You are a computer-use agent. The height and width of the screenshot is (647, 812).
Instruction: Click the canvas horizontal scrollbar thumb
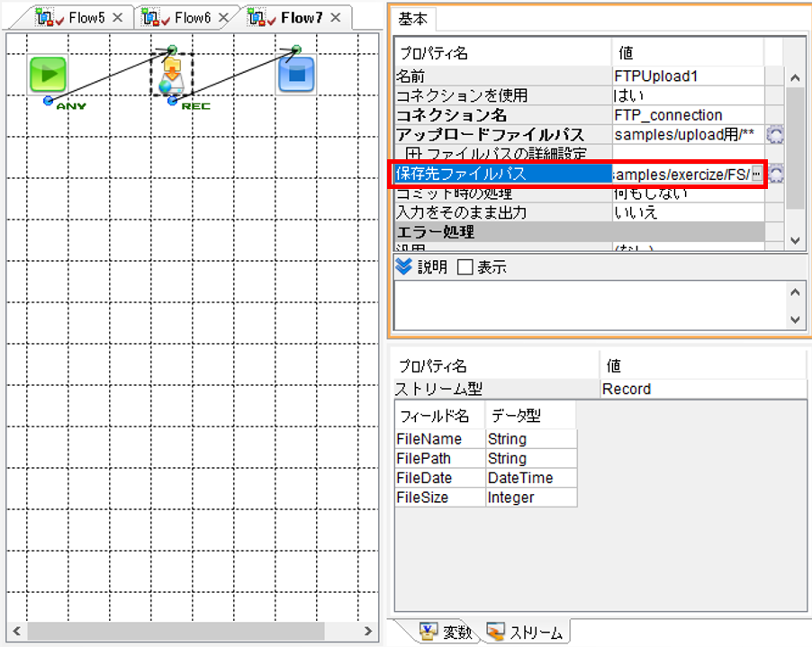pyautogui.click(x=176, y=631)
